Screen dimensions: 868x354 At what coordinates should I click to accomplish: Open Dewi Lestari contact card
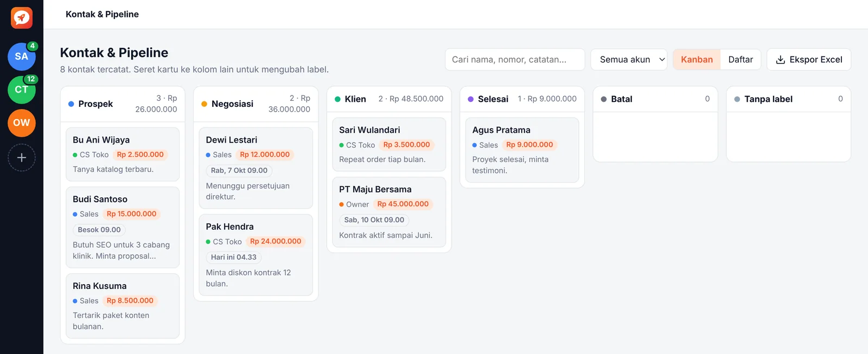point(256,168)
